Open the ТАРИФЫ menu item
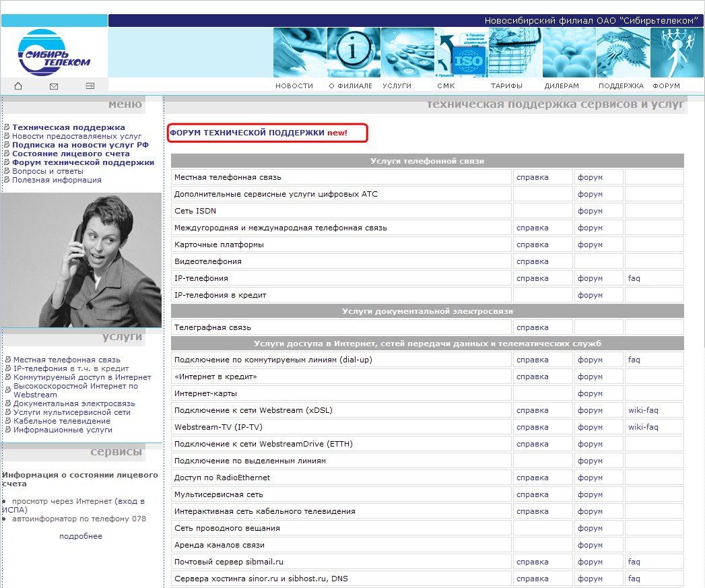 [506, 86]
